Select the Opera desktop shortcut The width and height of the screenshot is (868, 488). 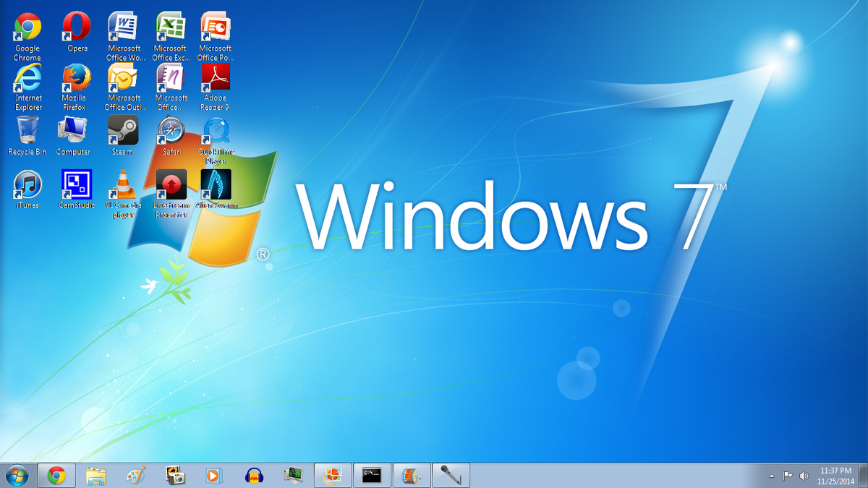pos(77,33)
